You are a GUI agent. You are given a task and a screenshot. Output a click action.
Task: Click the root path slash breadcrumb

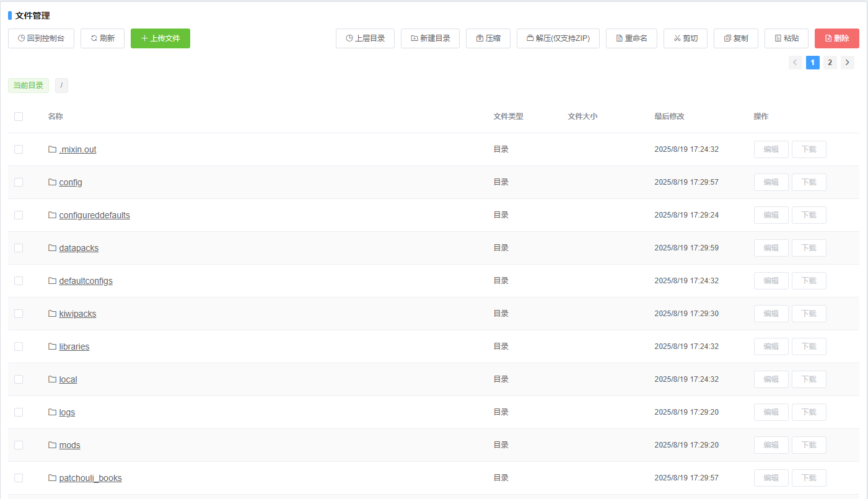[x=61, y=86]
